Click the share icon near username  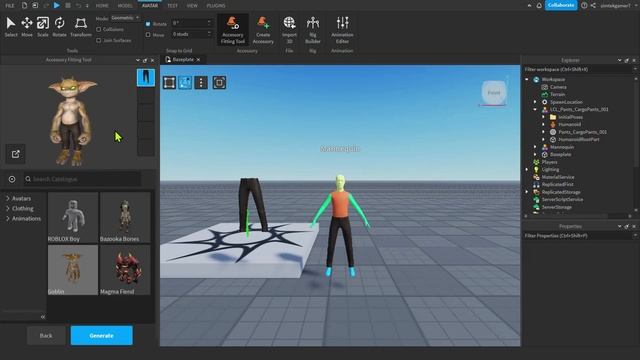593,5
